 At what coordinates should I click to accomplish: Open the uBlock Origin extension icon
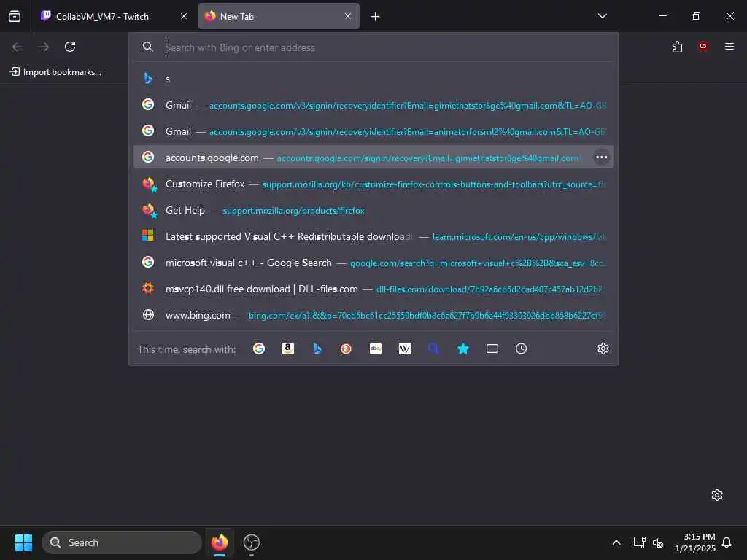[703, 47]
